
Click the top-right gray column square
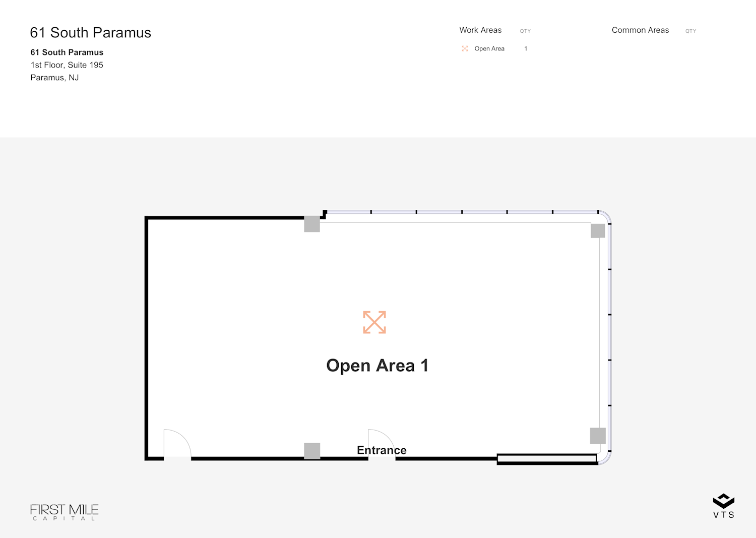(598, 231)
